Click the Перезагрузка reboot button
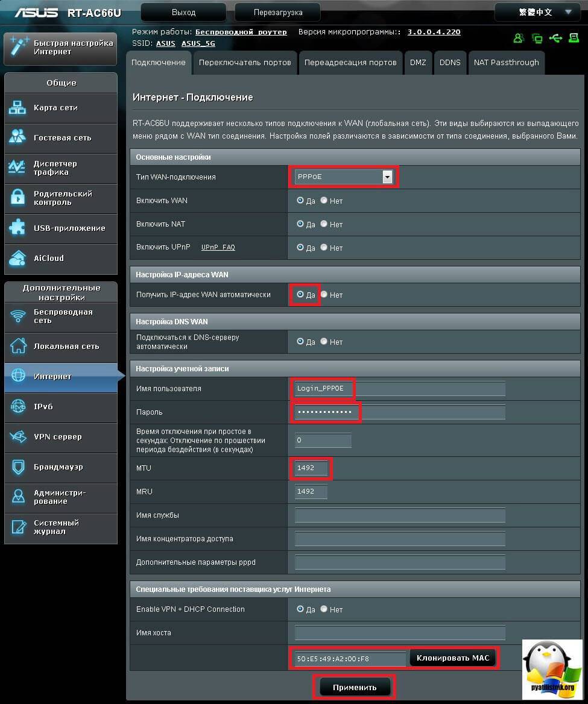 pos(277,13)
